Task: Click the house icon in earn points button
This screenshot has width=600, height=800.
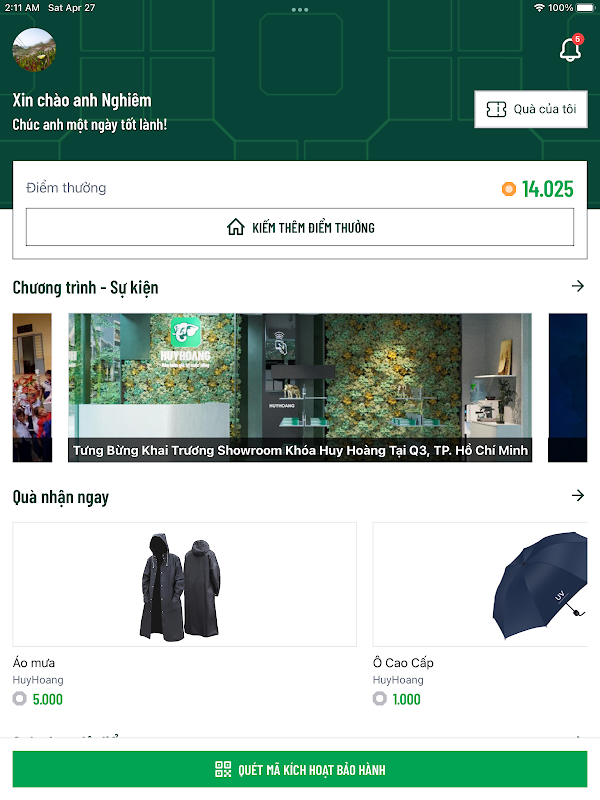Action: click(236, 227)
